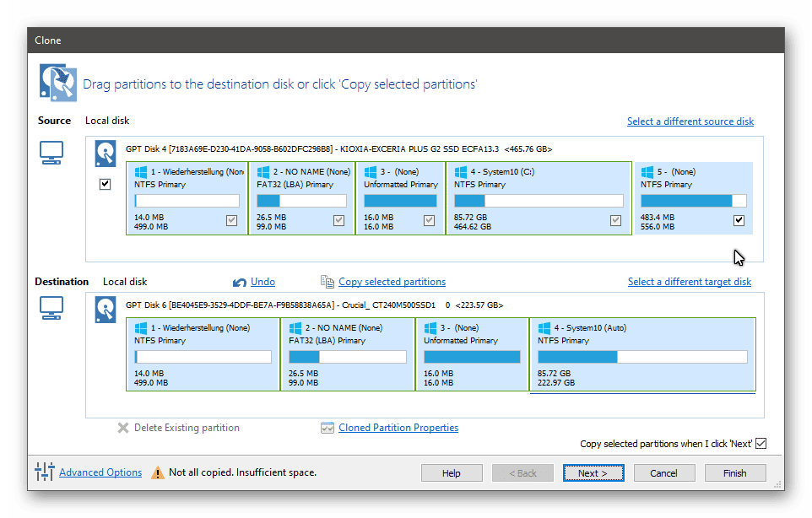Click the Source computer monitor icon
Image resolution: width=812 pixels, height=518 pixels.
(51, 153)
